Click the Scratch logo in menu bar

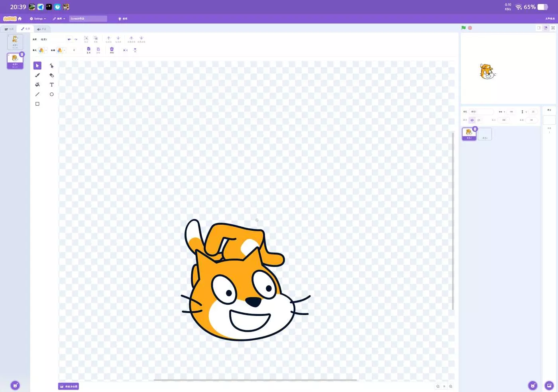tap(10, 19)
